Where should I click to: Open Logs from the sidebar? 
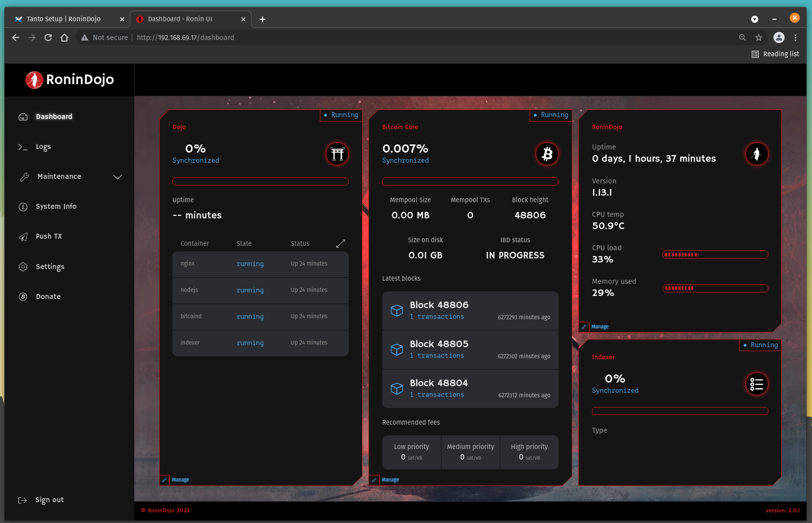pyautogui.click(x=43, y=147)
